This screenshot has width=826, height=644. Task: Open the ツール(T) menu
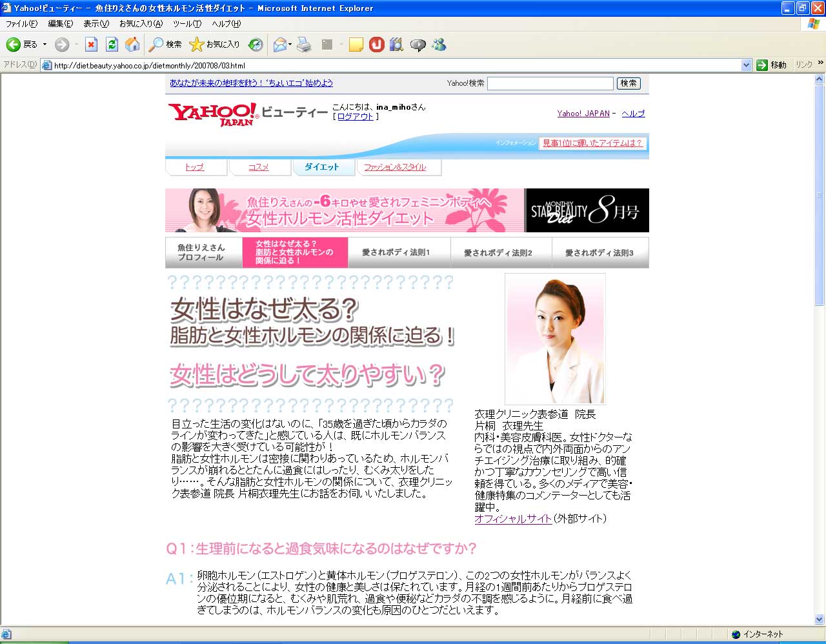(186, 24)
